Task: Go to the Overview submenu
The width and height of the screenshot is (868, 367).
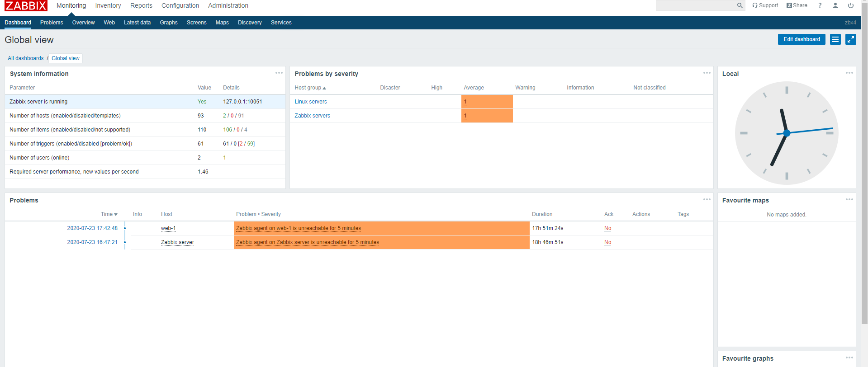Action: (83, 23)
